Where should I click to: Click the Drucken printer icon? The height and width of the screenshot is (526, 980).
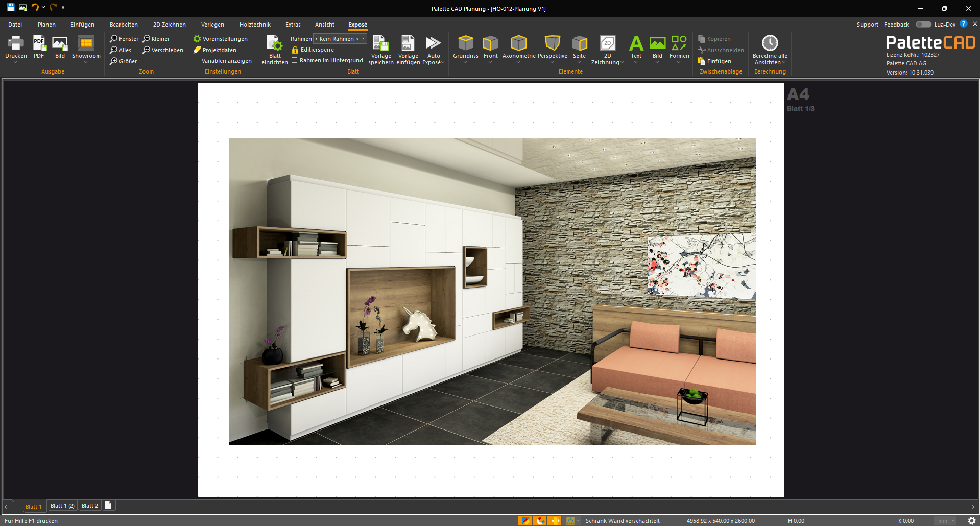(x=16, y=43)
